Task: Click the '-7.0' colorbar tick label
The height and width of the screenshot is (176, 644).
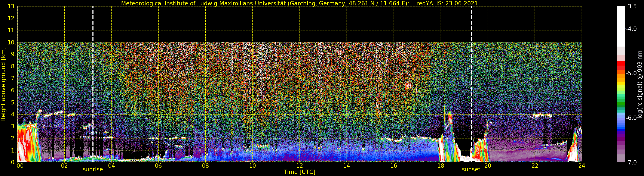Action: click(x=631, y=163)
